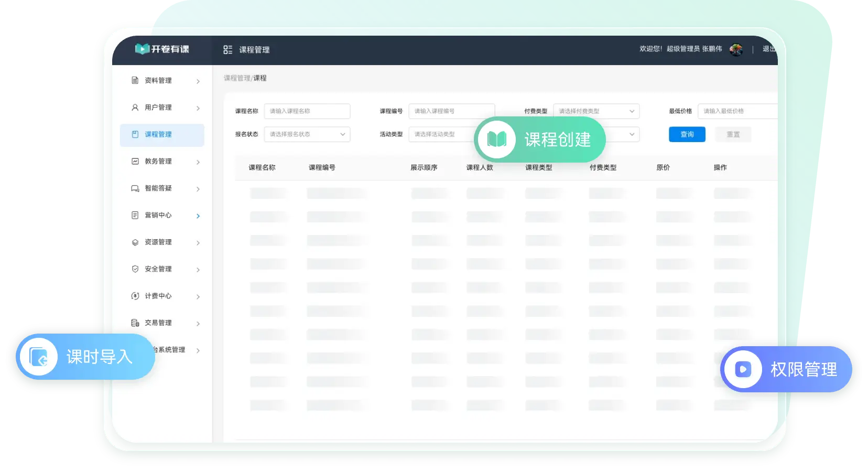Click the 权限管理 play icon badge
868x471 pixels.
coord(743,369)
